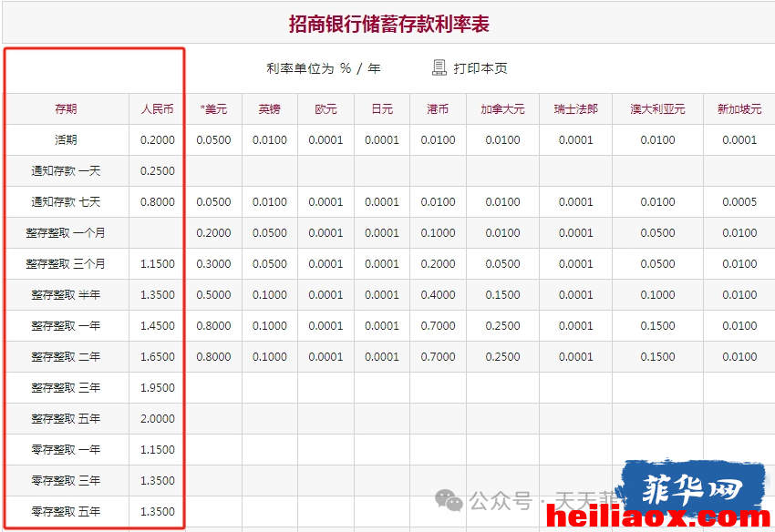The image size is (775, 532).
Task: Click the 整存整取 三个月 row label
Action: (x=66, y=264)
